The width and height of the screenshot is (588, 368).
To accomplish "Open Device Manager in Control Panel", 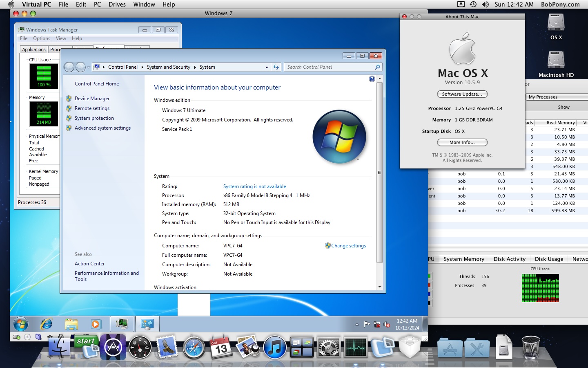I will [92, 99].
